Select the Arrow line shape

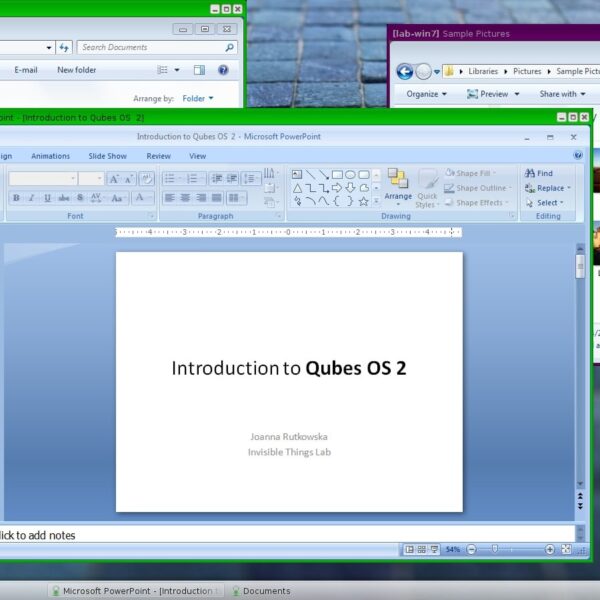click(x=324, y=175)
